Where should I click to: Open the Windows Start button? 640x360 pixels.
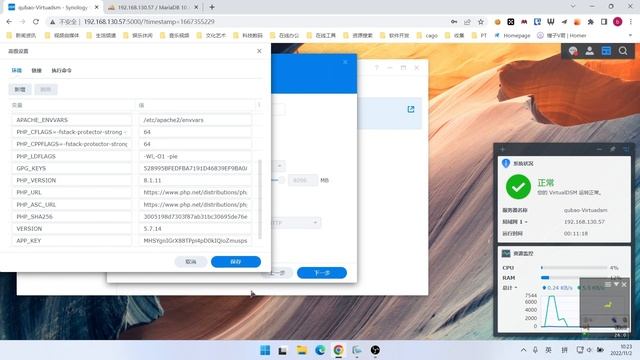pos(265,350)
